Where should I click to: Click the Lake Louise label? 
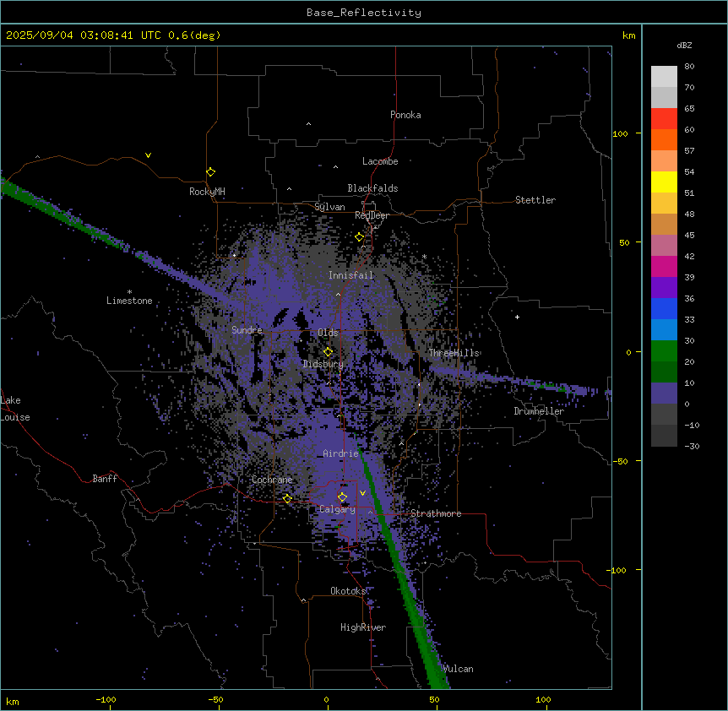[x=14, y=409]
